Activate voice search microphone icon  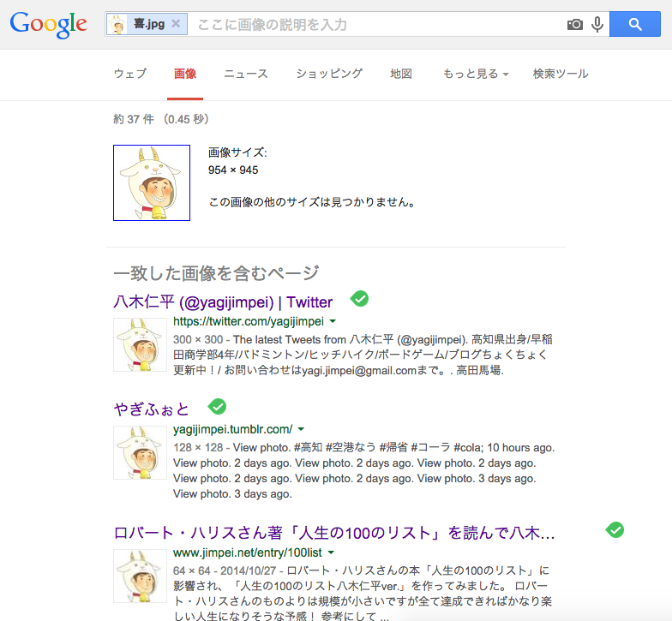(597, 24)
